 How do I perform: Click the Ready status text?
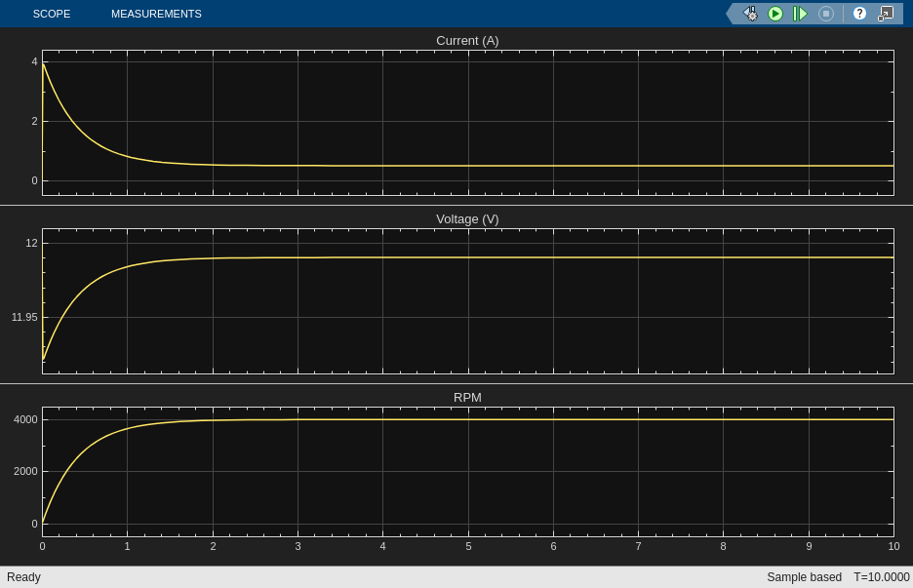(x=23, y=577)
